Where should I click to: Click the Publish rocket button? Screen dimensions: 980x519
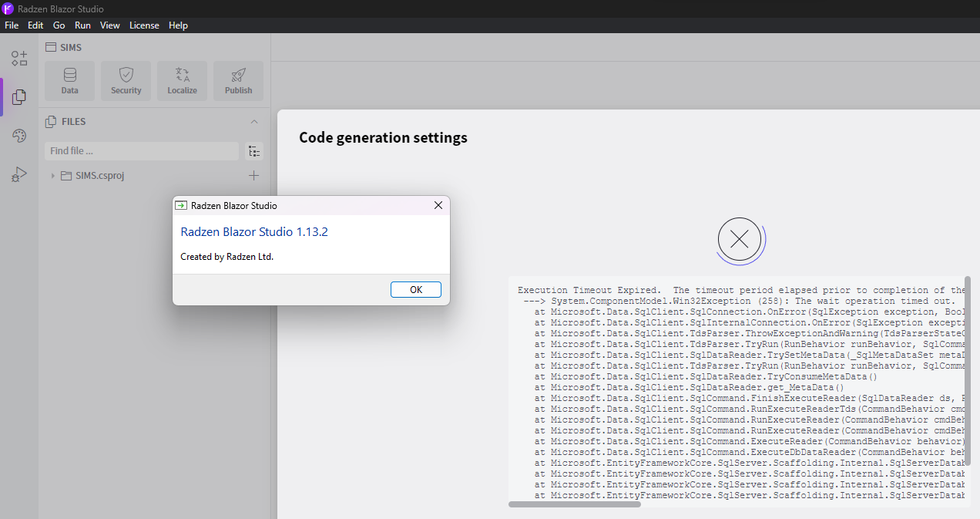pyautogui.click(x=239, y=81)
